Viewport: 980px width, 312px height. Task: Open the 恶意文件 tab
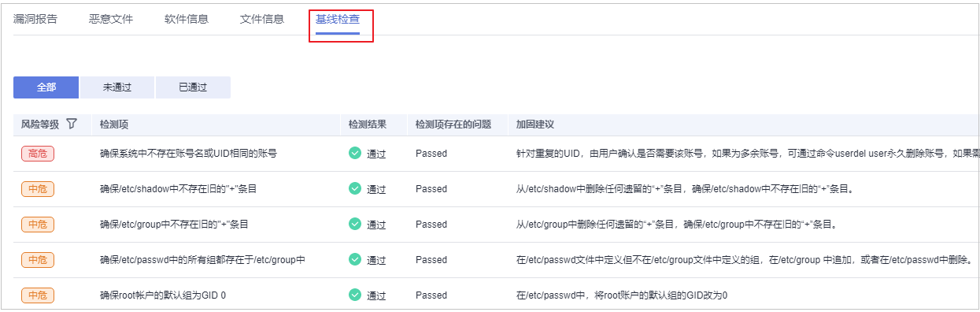[111, 19]
